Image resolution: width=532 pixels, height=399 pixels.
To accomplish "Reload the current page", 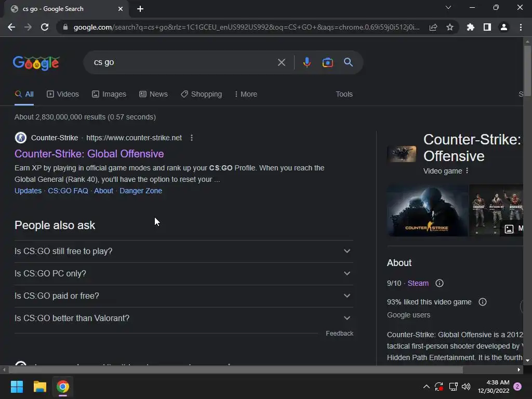I will point(45,27).
